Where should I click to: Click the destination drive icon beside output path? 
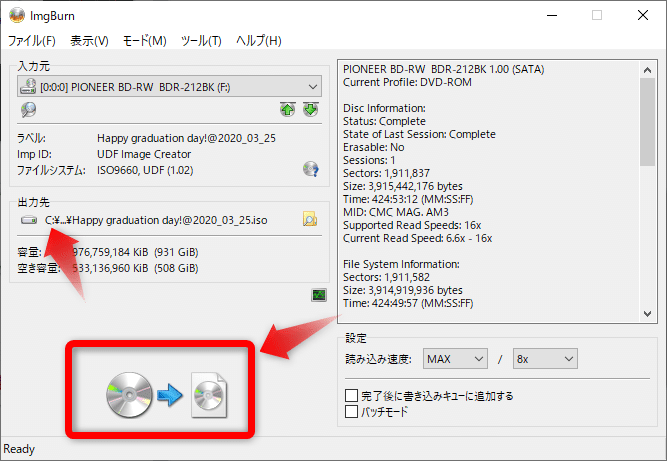pyautogui.click(x=29, y=220)
